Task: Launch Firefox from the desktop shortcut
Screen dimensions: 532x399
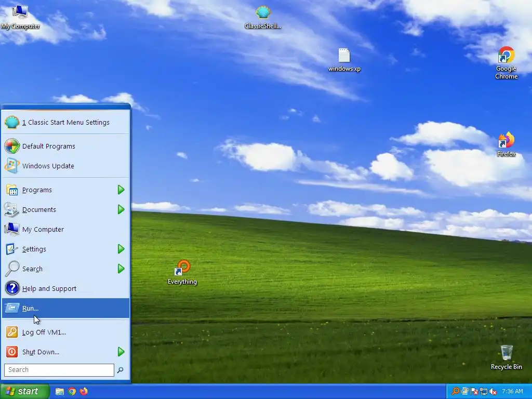Action: [506, 144]
